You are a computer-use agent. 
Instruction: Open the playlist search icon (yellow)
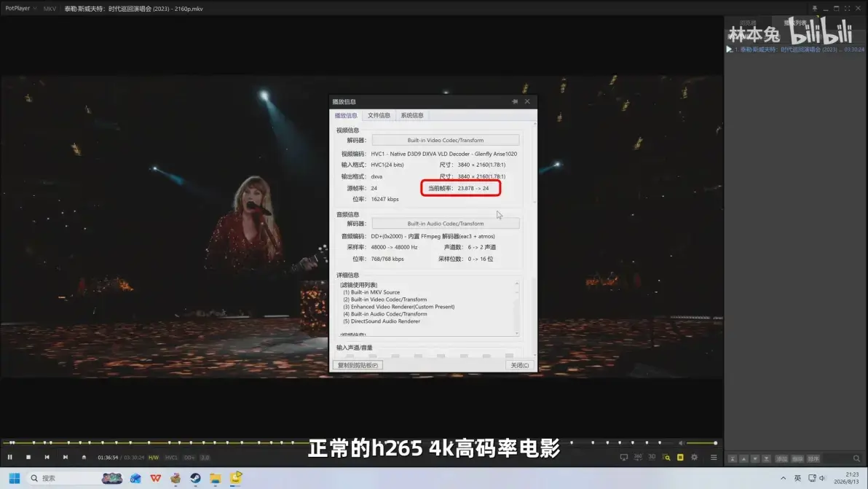tap(666, 458)
